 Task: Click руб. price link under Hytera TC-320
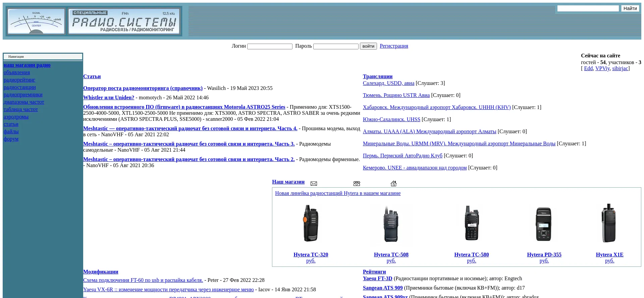pos(311,261)
